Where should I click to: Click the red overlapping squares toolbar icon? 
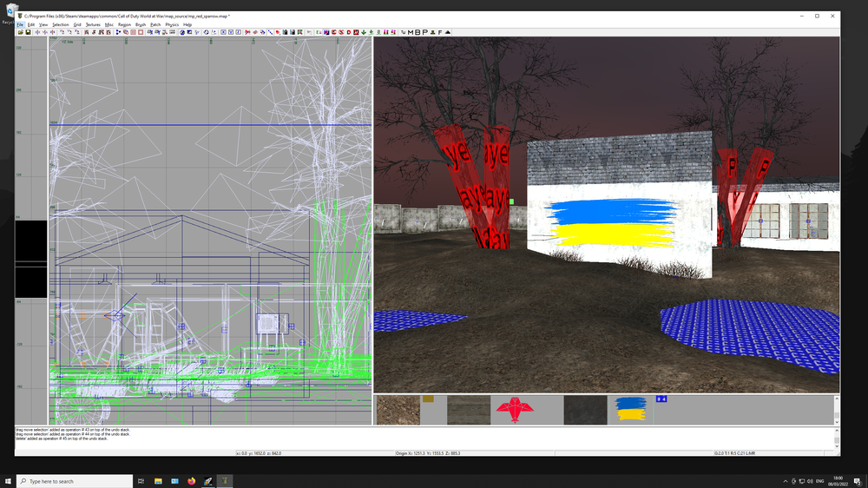[126, 32]
